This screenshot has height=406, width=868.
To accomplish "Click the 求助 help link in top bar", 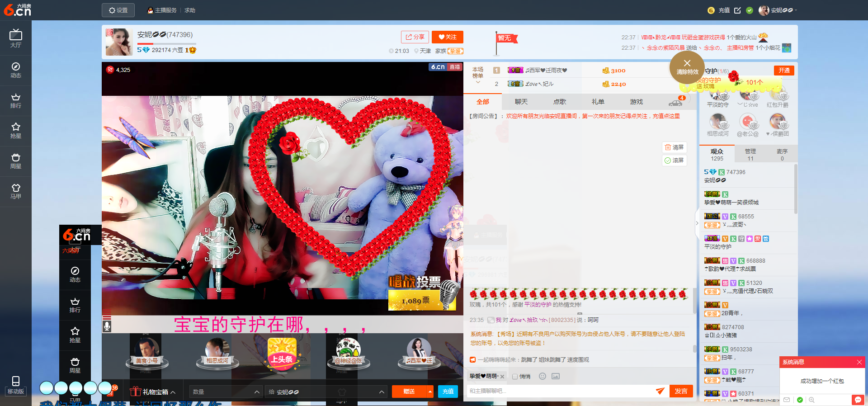I will [190, 10].
